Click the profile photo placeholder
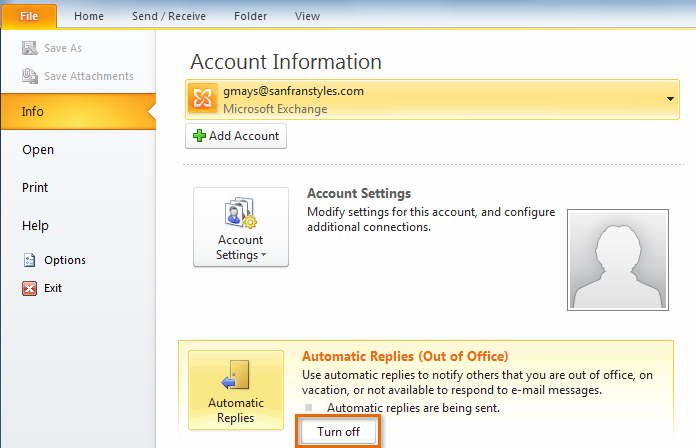This screenshot has height=448, width=696. point(618,260)
